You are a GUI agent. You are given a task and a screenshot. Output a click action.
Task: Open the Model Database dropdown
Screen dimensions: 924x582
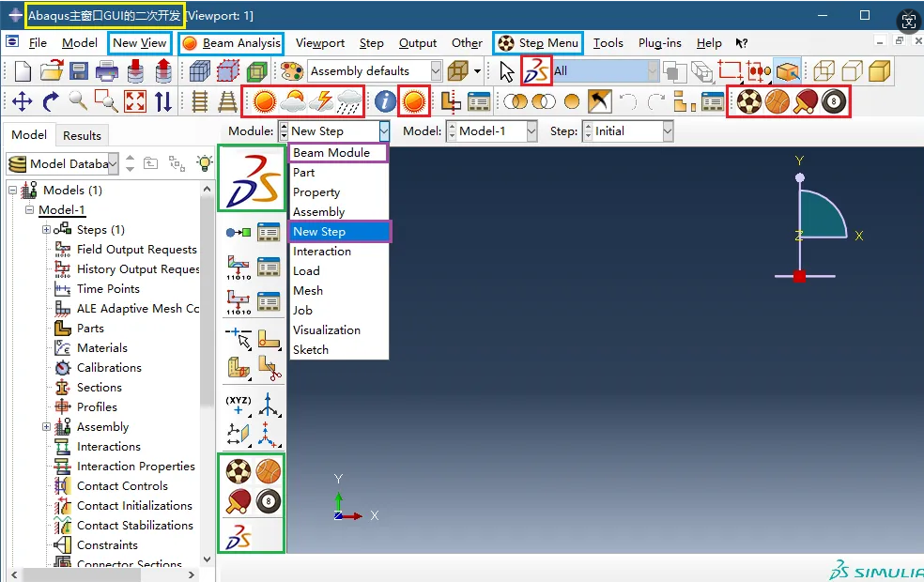[x=113, y=163]
